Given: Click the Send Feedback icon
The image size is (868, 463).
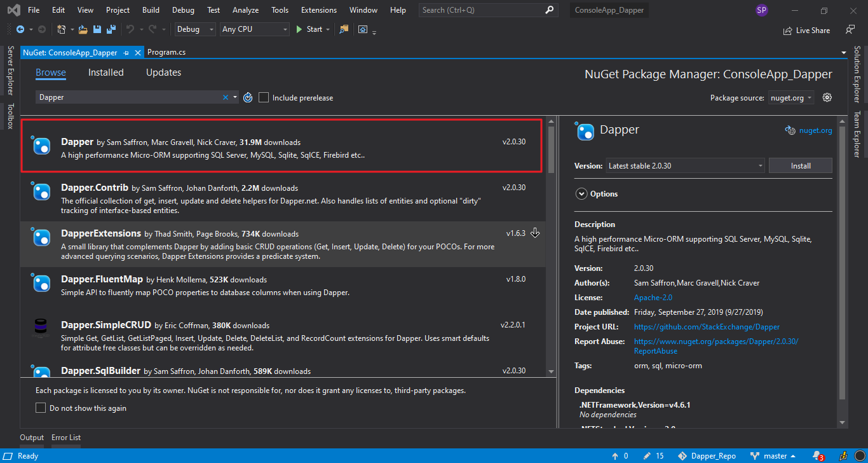Looking at the screenshot, I should [850, 30].
